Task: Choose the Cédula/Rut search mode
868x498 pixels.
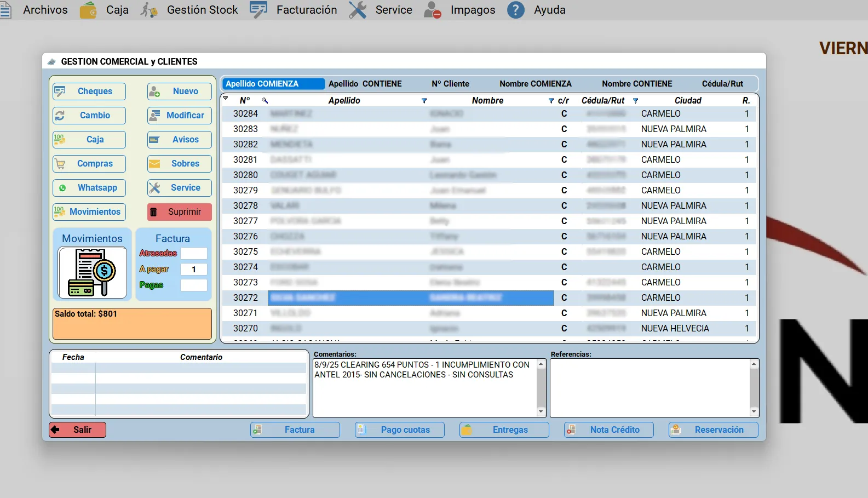Action: pos(722,84)
